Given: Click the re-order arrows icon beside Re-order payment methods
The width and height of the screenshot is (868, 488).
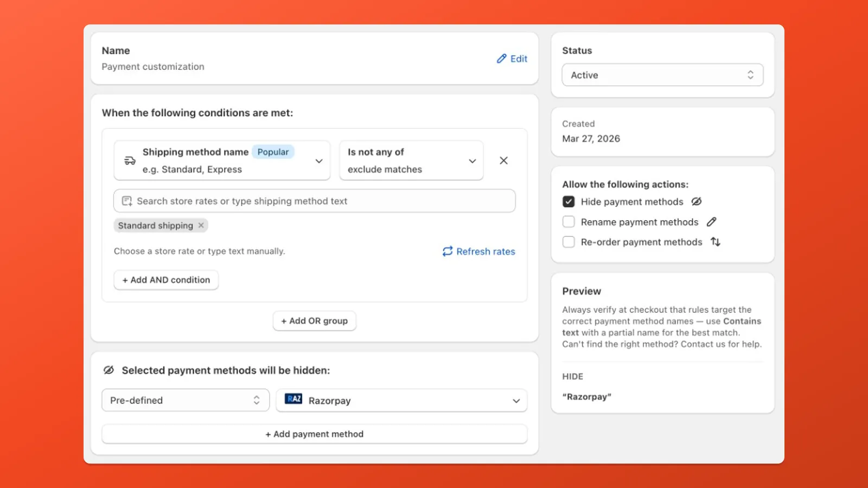Looking at the screenshot, I should (x=715, y=242).
